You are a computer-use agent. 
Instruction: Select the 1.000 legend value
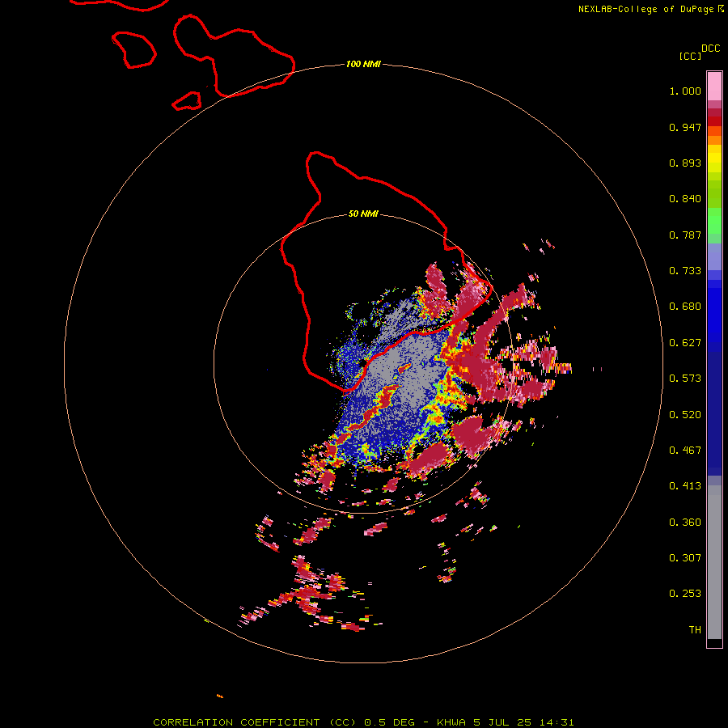tap(685, 91)
